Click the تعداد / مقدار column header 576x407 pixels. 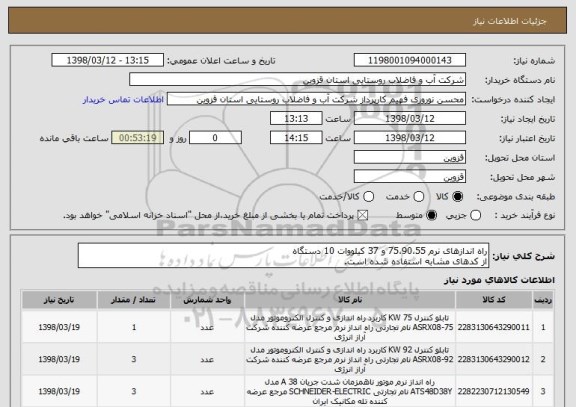click(x=134, y=300)
